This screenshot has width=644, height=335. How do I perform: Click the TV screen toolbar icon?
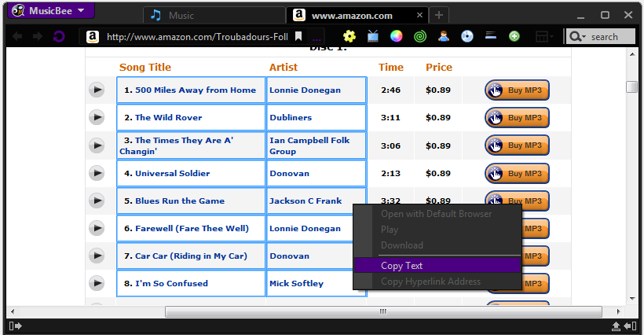click(x=373, y=37)
